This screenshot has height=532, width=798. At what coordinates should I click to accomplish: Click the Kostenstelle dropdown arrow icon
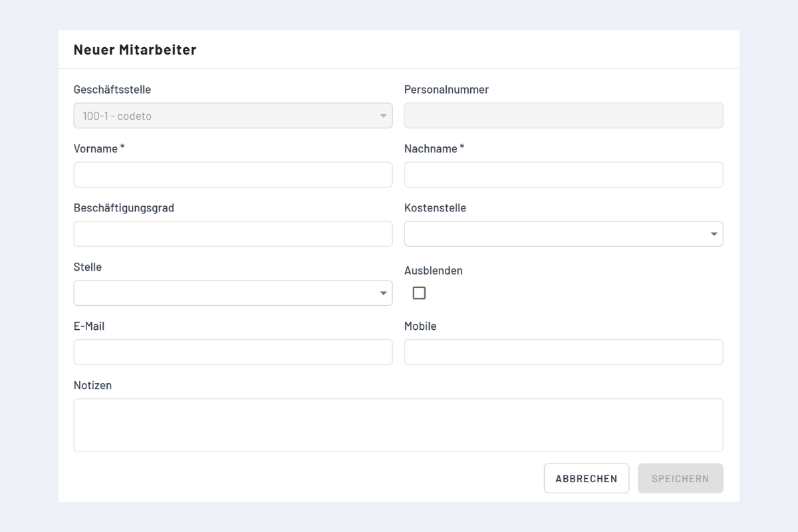pyautogui.click(x=714, y=234)
